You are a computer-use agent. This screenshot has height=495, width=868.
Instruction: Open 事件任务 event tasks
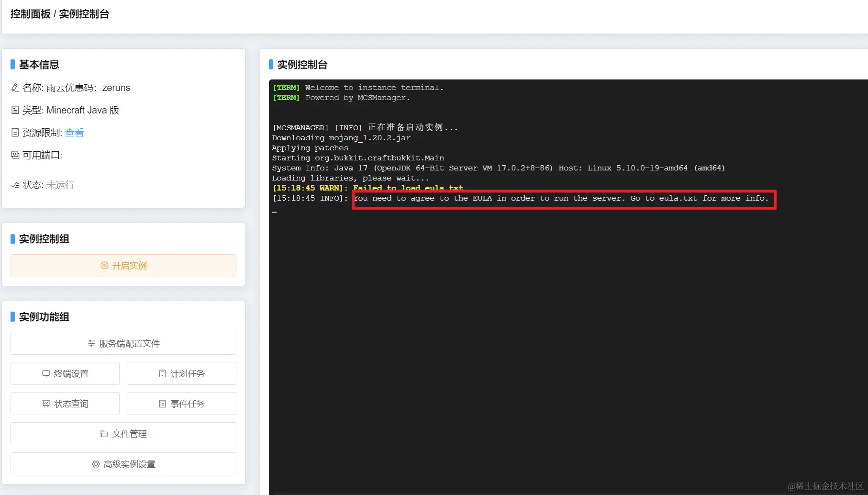[181, 404]
